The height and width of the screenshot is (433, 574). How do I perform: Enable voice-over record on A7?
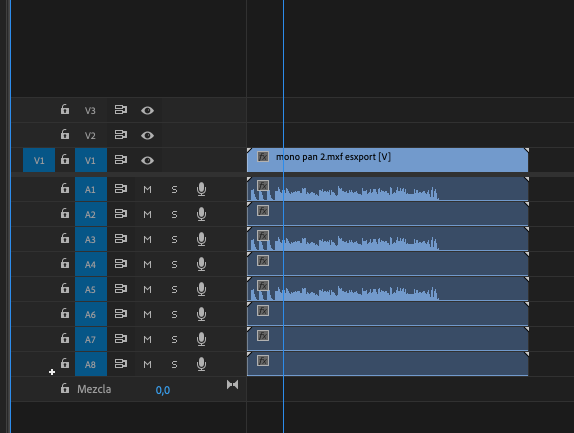click(x=201, y=339)
